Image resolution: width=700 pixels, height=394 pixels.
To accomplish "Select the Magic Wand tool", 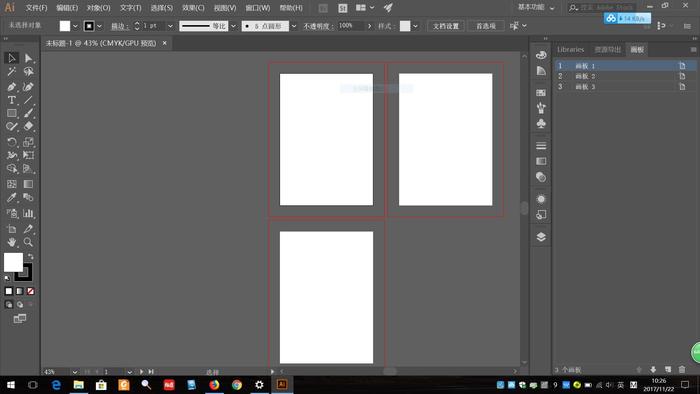I will coord(12,71).
